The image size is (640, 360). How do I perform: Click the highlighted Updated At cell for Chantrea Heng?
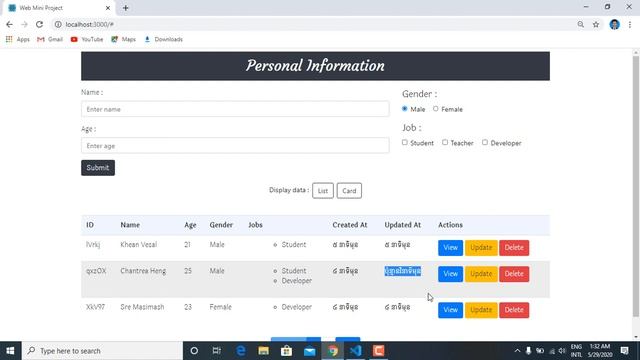coord(403,271)
